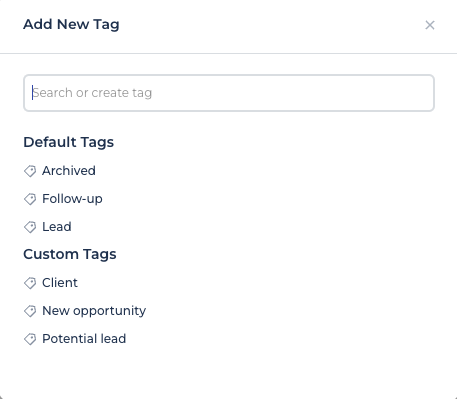This screenshot has width=457, height=399.
Task: Click the tag icon beside Potential lead
Action: (30, 339)
